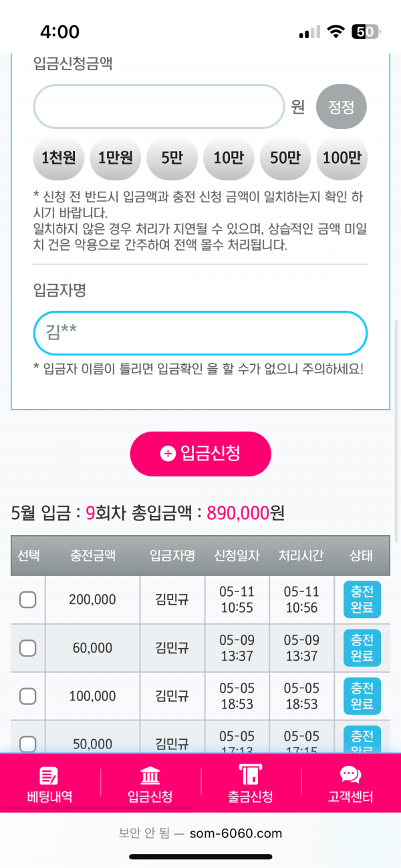The height and width of the screenshot is (868, 401).
Task: Tap the betting history receipt icon
Action: tap(49, 776)
